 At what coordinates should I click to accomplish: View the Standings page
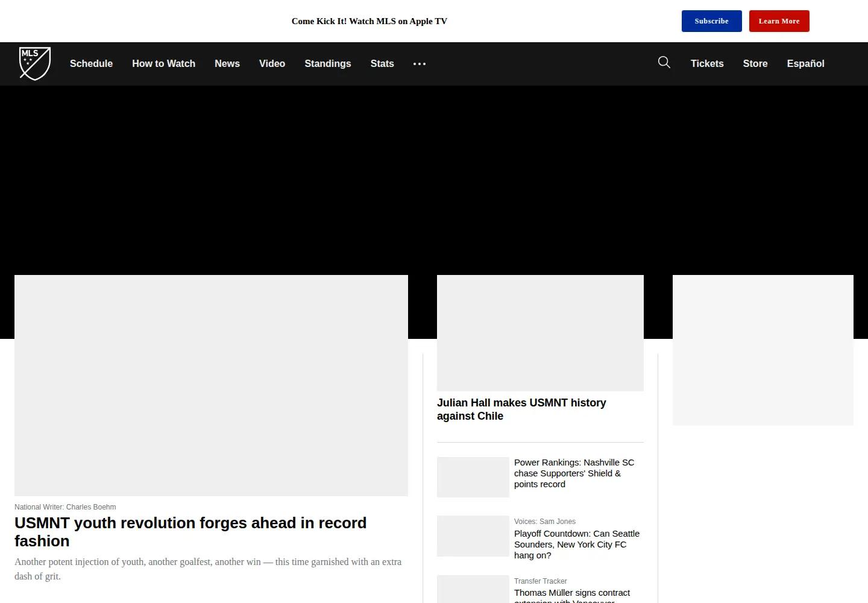click(x=328, y=63)
